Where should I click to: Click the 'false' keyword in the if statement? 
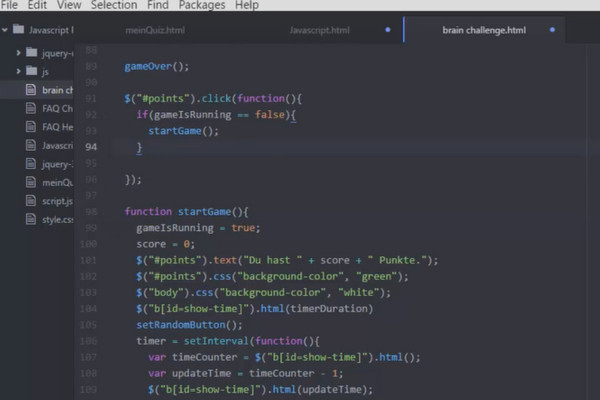270,114
